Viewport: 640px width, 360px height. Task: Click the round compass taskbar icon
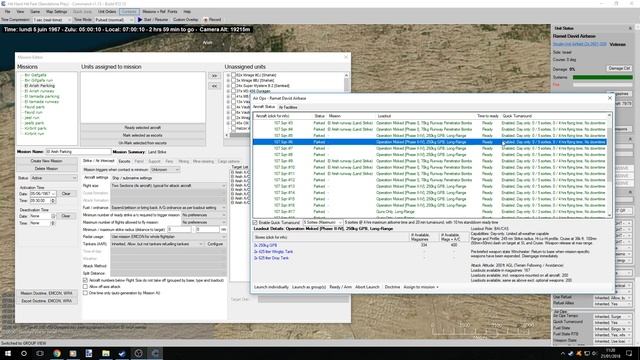pos(138,353)
